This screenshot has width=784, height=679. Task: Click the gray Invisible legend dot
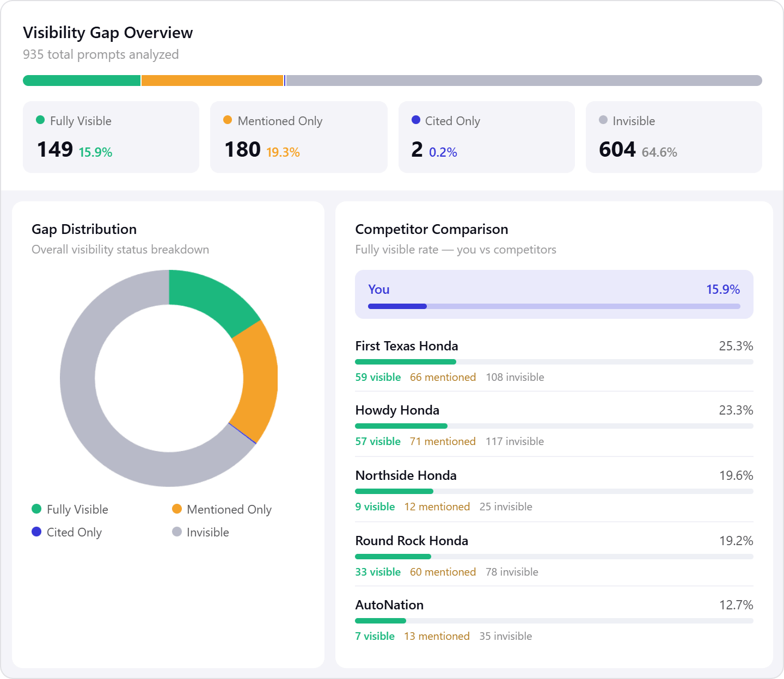click(x=176, y=532)
